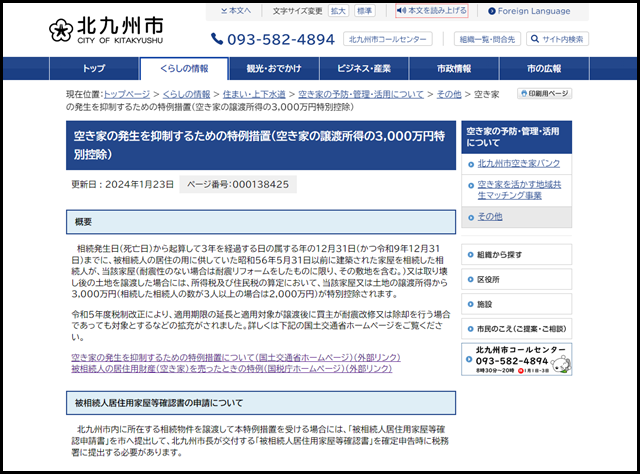Go to その他 breadcrumb link
Viewport: 640px width, 474px height.
(x=449, y=94)
